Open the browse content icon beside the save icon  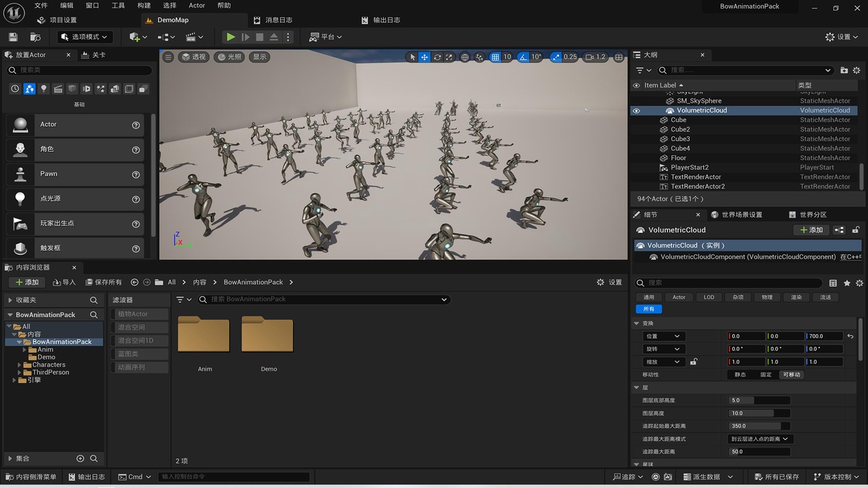coord(35,37)
